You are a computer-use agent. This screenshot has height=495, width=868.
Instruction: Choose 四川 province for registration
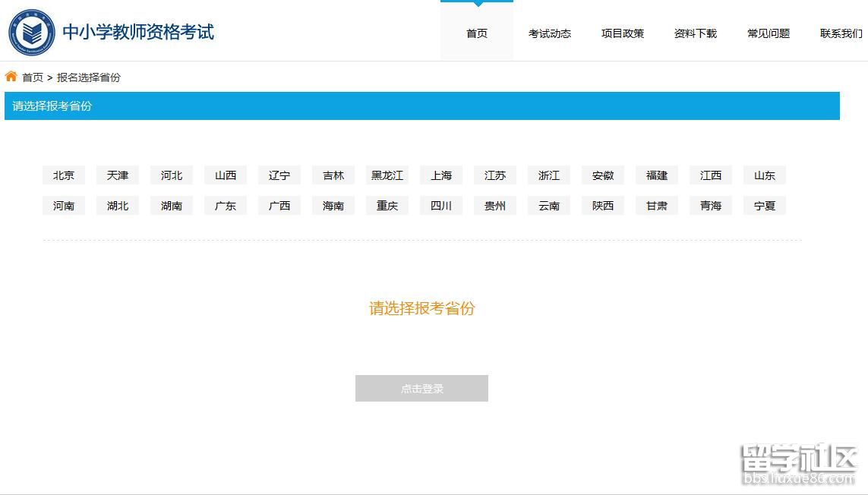(440, 204)
